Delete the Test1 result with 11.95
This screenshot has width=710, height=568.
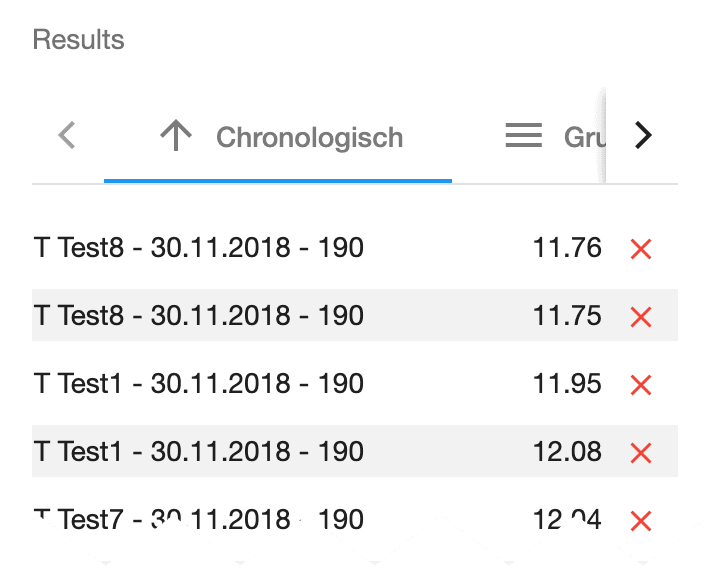641,385
